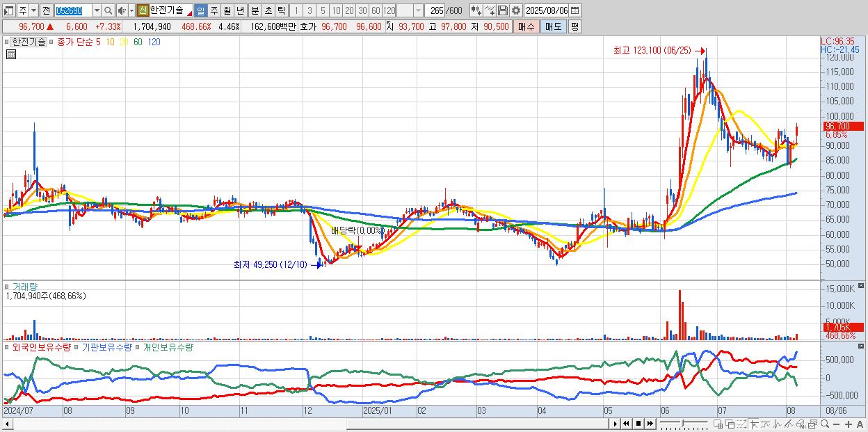Click the dotted range select icon
This screenshot has width=868, height=432.
(741, 424)
